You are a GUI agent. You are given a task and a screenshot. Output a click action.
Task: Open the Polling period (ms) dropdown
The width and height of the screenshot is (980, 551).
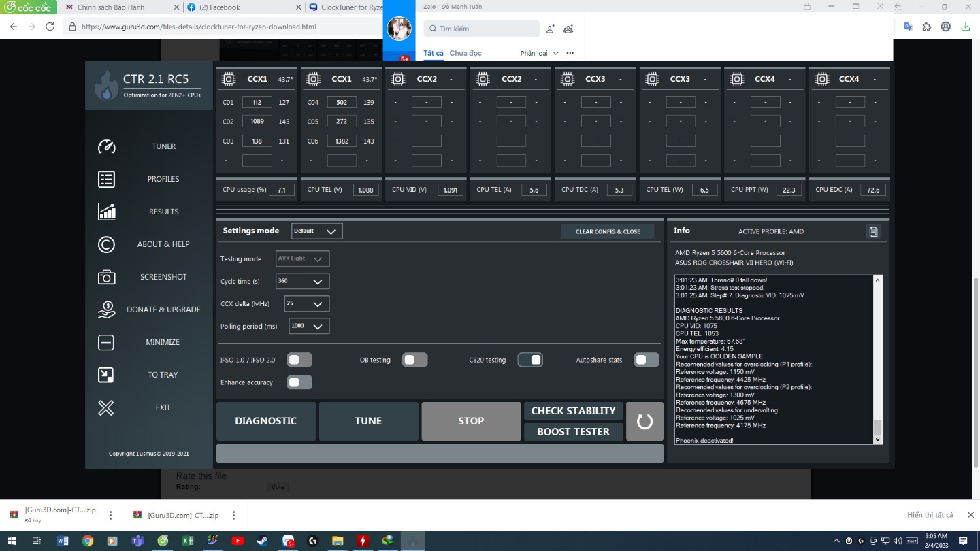[309, 326]
